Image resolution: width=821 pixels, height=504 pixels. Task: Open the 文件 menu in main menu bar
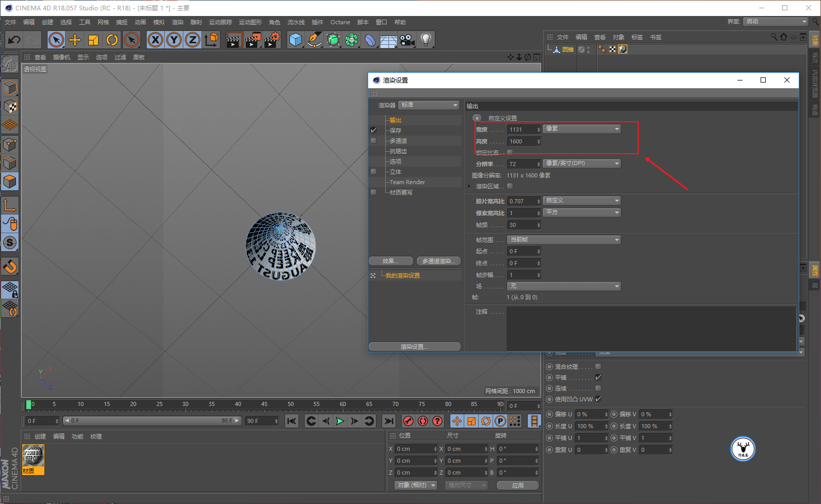coord(10,22)
